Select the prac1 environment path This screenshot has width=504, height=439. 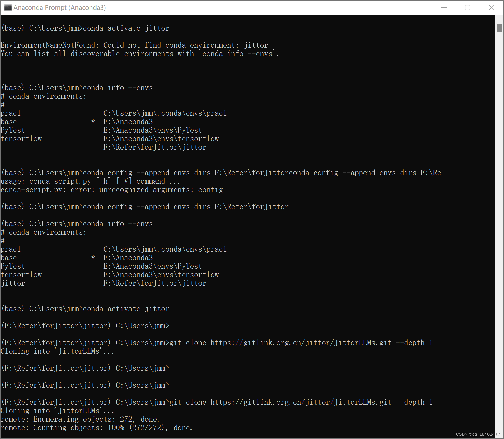coord(165,249)
